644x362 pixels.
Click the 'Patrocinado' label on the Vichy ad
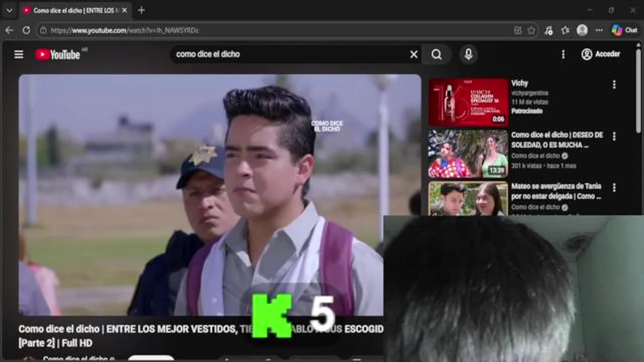(x=527, y=111)
